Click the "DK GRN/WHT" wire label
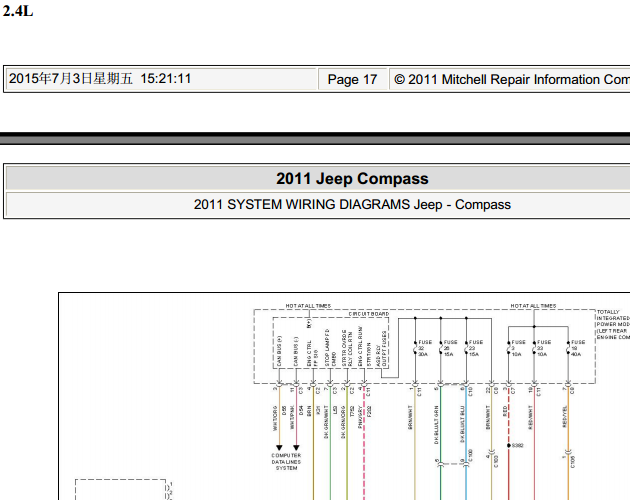630x500 pixels. click(326, 422)
